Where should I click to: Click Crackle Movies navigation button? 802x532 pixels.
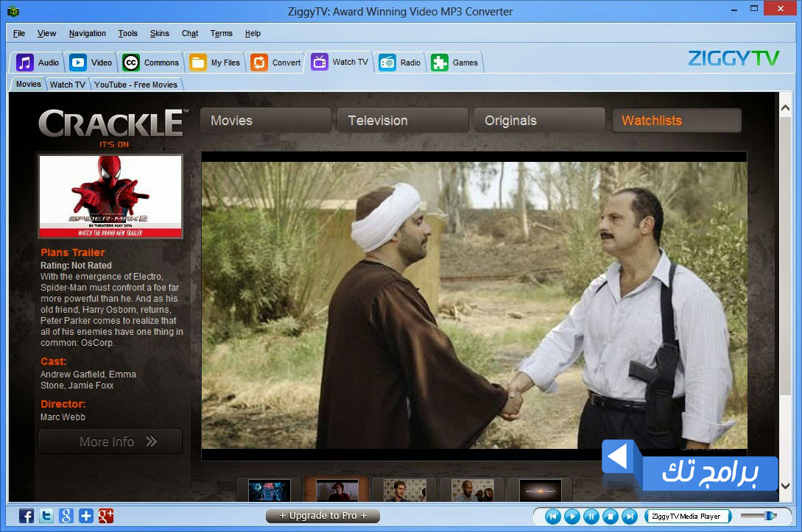pos(265,121)
